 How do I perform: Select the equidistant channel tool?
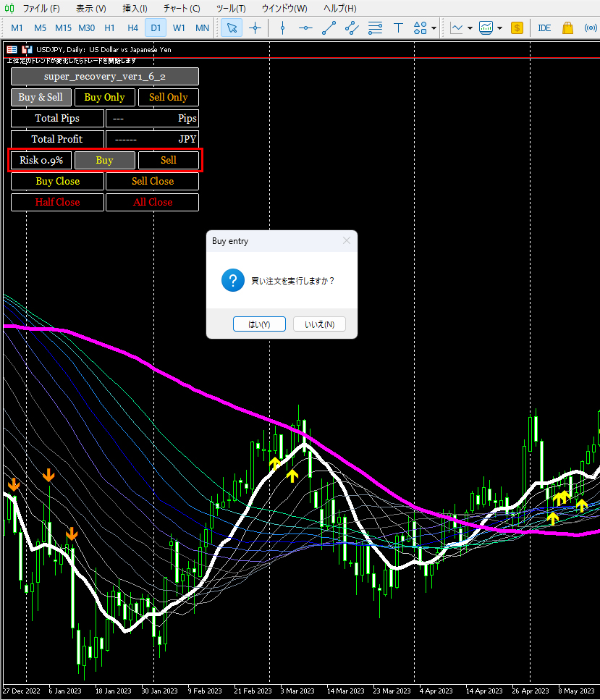pyautogui.click(x=352, y=28)
